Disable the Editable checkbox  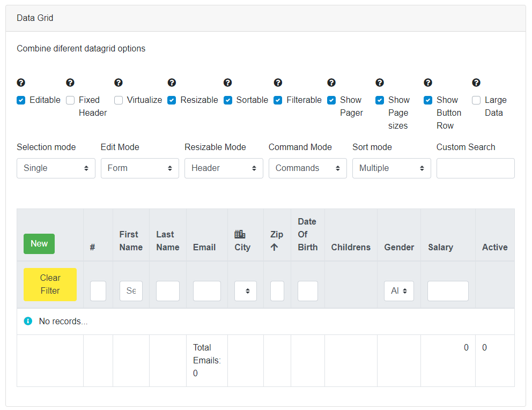click(20, 100)
